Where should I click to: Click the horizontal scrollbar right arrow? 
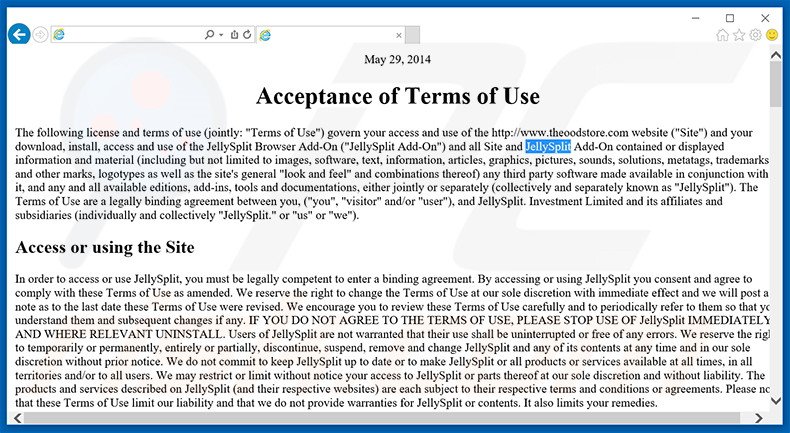759,418
